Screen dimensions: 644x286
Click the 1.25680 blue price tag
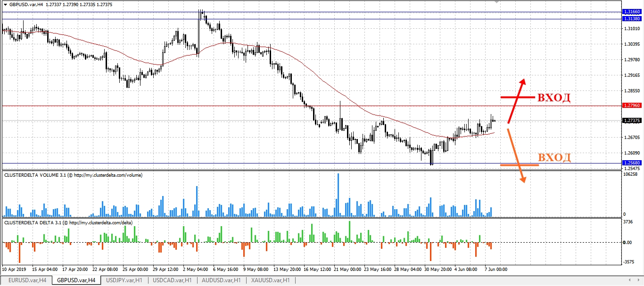click(631, 163)
